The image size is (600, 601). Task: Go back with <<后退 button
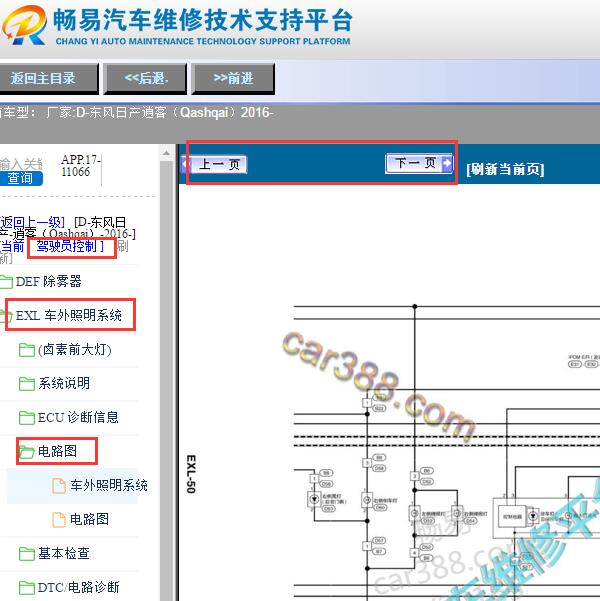point(145,79)
